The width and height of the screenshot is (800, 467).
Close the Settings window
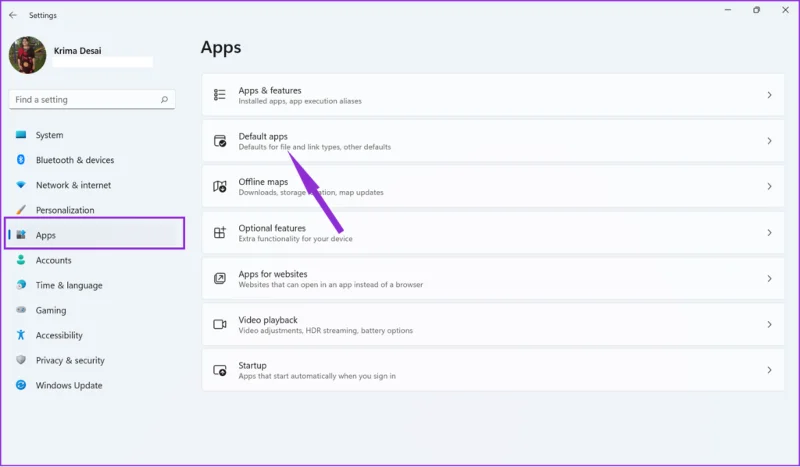786,10
